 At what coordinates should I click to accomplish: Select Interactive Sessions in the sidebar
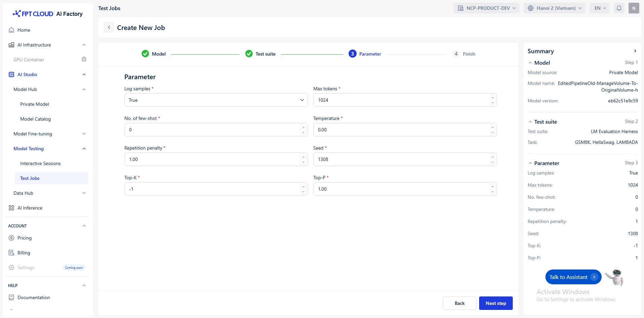click(x=40, y=163)
